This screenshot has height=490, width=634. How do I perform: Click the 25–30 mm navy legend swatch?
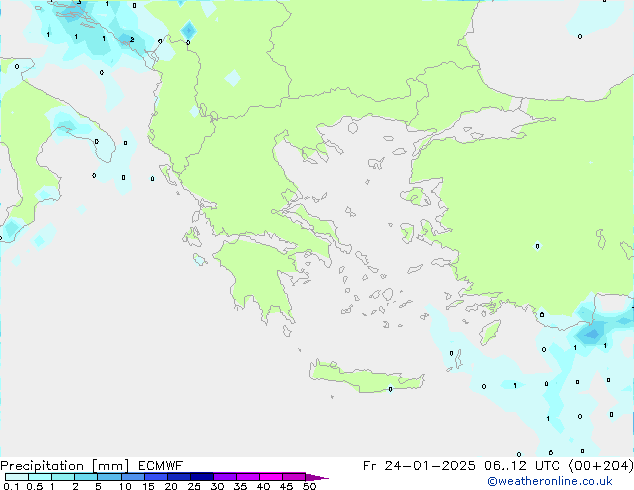(x=202, y=477)
